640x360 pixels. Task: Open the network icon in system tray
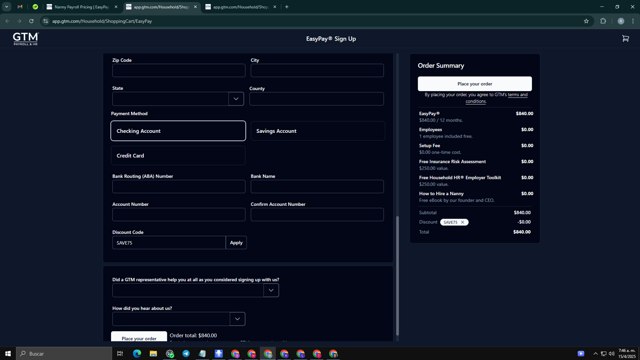(603, 353)
